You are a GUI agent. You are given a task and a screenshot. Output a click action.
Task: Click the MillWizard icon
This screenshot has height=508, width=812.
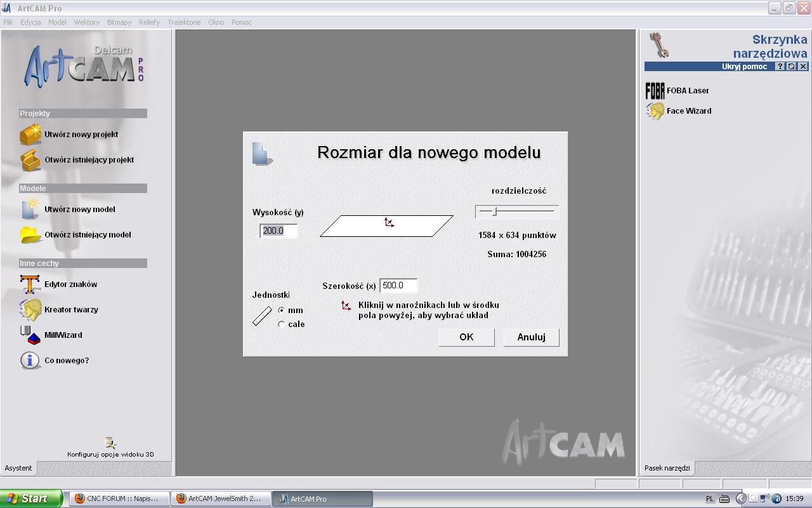[x=30, y=335]
